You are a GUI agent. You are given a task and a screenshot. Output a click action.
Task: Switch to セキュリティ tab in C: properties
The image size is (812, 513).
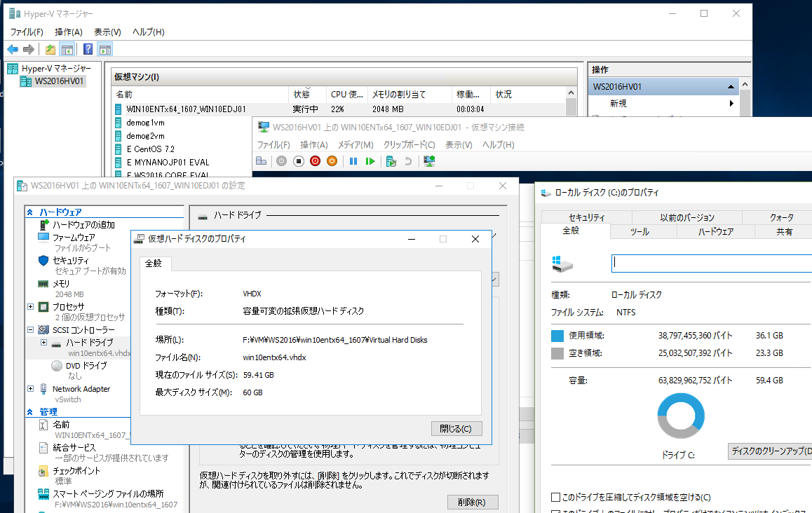tap(586, 217)
